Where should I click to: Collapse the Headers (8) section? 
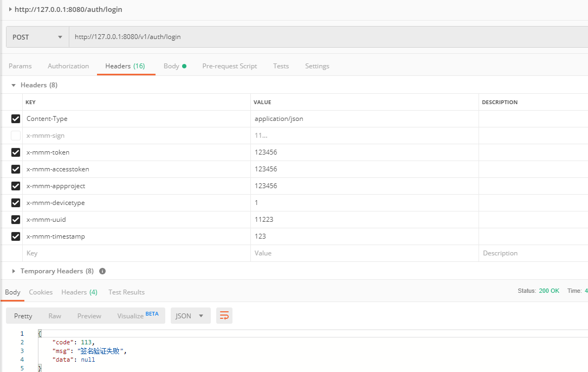coord(14,85)
